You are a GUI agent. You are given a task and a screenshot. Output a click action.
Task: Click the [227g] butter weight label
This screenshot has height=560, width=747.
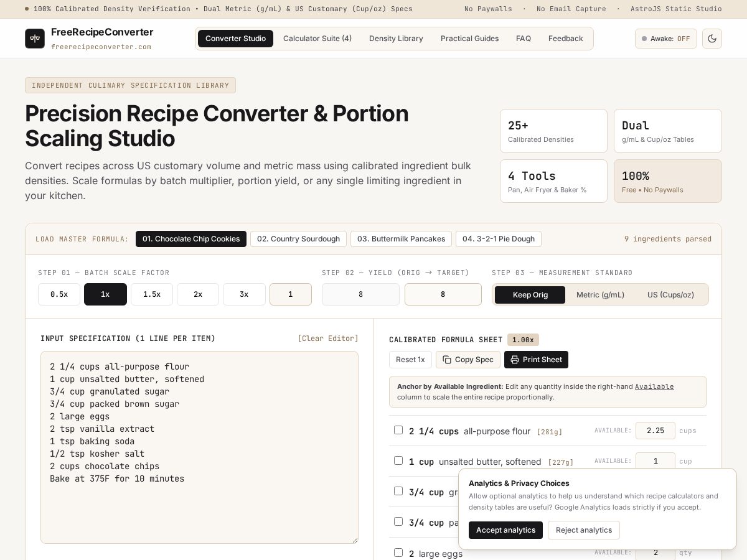tap(561, 462)
